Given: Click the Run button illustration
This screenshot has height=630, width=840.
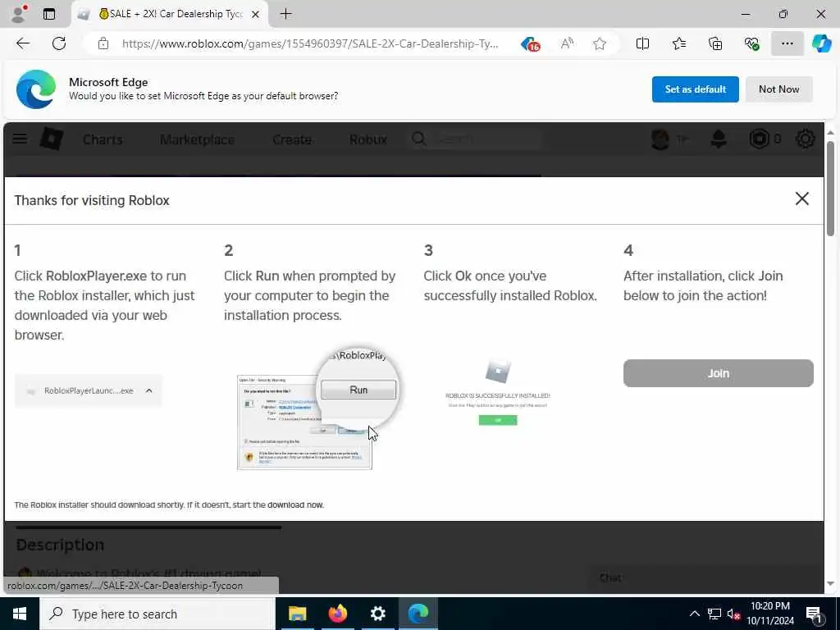Looking at the screenshot, I should click(358, 390).
